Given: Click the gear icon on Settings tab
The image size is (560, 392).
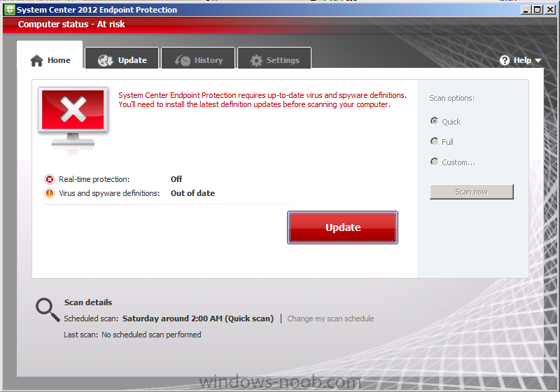Looking at the screenshot, I should click(x=256, y=60).
